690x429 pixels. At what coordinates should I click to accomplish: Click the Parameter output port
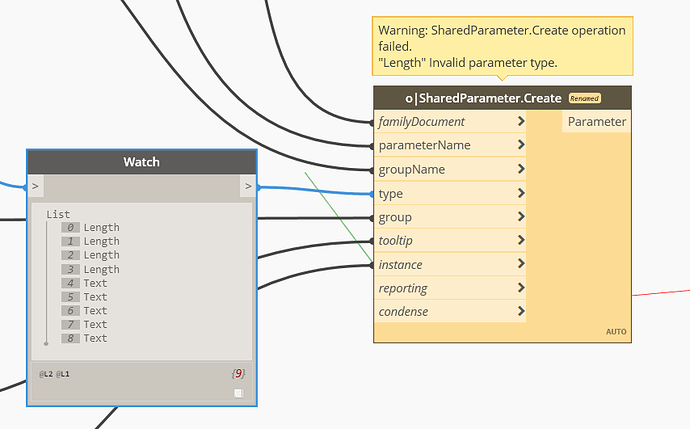tap(596, 121)
